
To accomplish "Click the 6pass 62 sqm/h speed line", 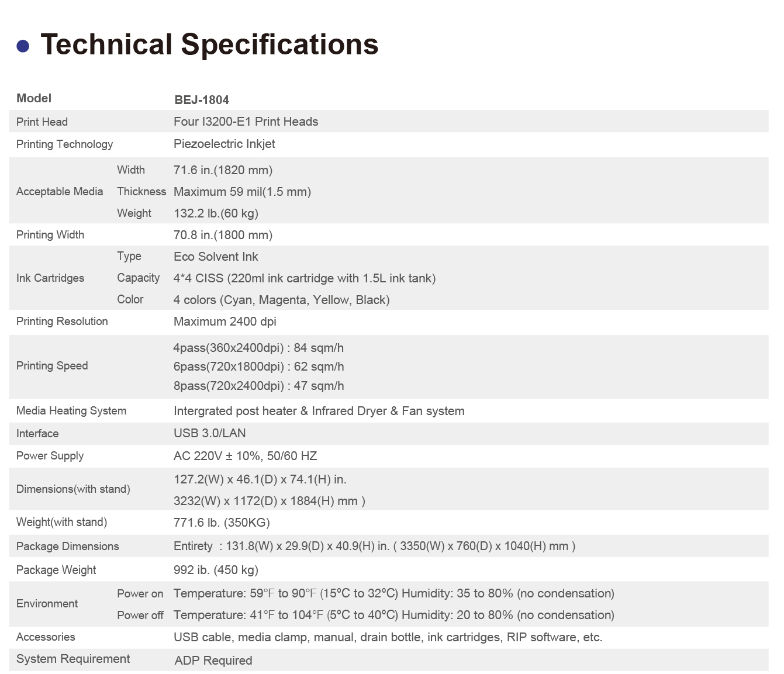I will tap(258, 367).
